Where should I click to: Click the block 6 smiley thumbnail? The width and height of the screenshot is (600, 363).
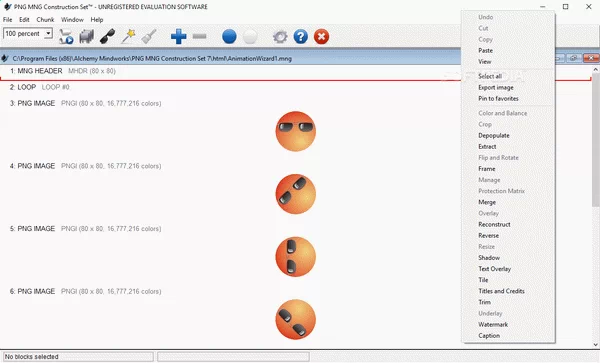click(x=295, y=319)
